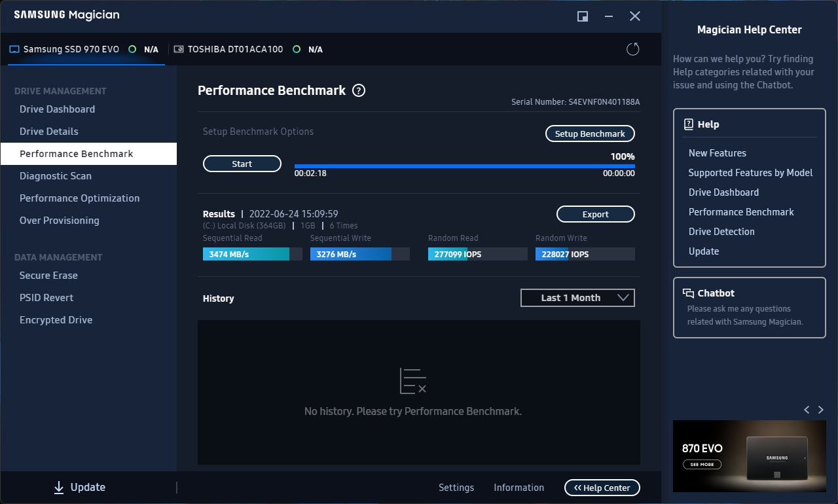Click the Update download icon

pyautogui.click(x=59, y=487)
